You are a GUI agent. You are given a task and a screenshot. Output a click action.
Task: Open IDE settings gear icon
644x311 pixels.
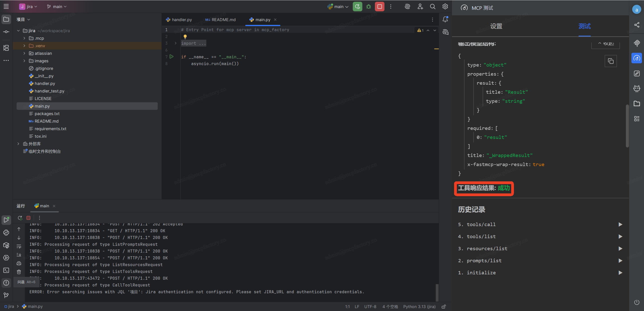pos(445,7)
